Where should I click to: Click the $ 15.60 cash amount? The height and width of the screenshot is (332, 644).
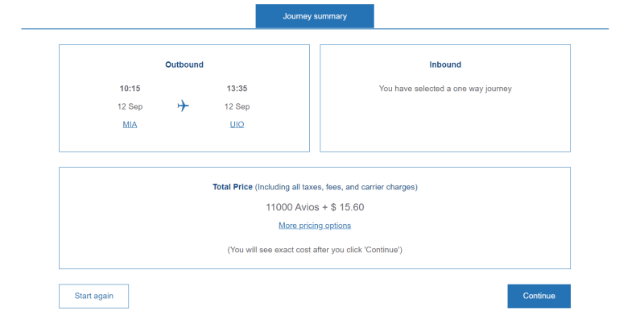point(347,207)
